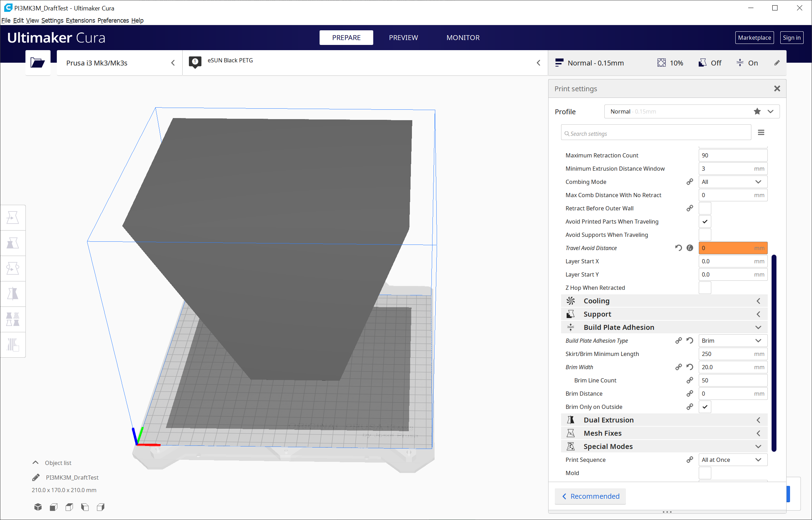The image size is (812, 520).
Task: Click the open file folder icon
Action: pos(38,63)
